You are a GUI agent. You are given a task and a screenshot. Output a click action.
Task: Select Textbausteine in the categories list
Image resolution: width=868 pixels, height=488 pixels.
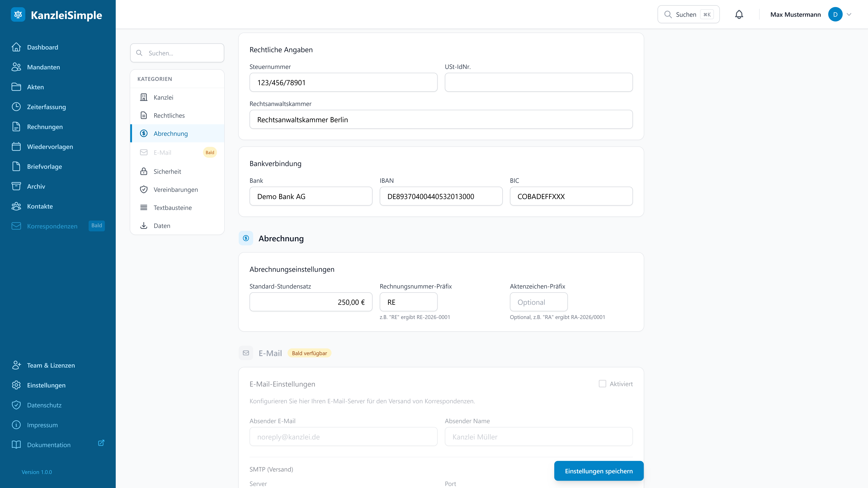click(x=172, y=208)
